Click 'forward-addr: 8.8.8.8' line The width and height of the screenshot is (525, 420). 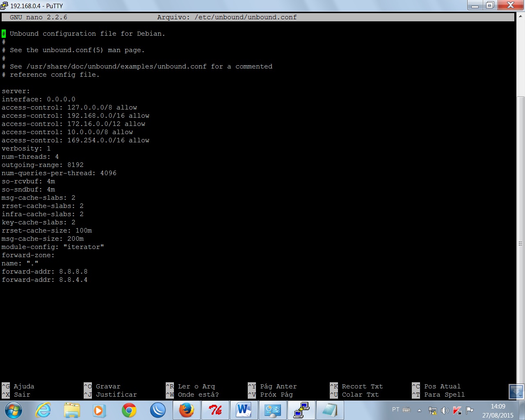(45, 272)
